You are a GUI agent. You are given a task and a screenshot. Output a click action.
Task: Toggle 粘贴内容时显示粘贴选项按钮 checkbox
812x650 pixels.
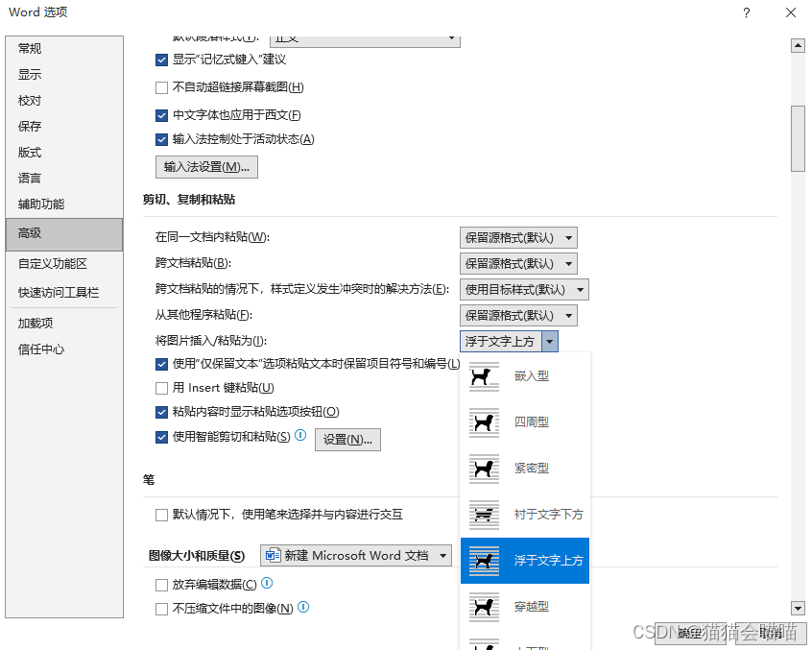point(161,412)
